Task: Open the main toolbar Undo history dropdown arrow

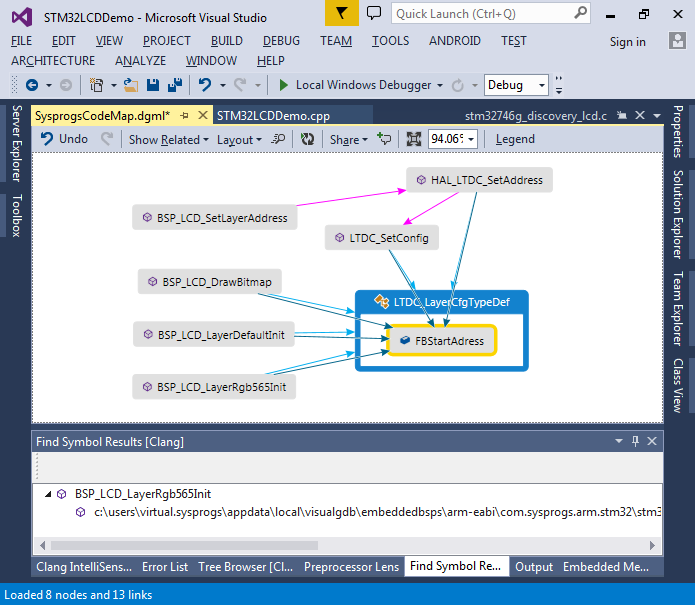Action: [223, 85]
